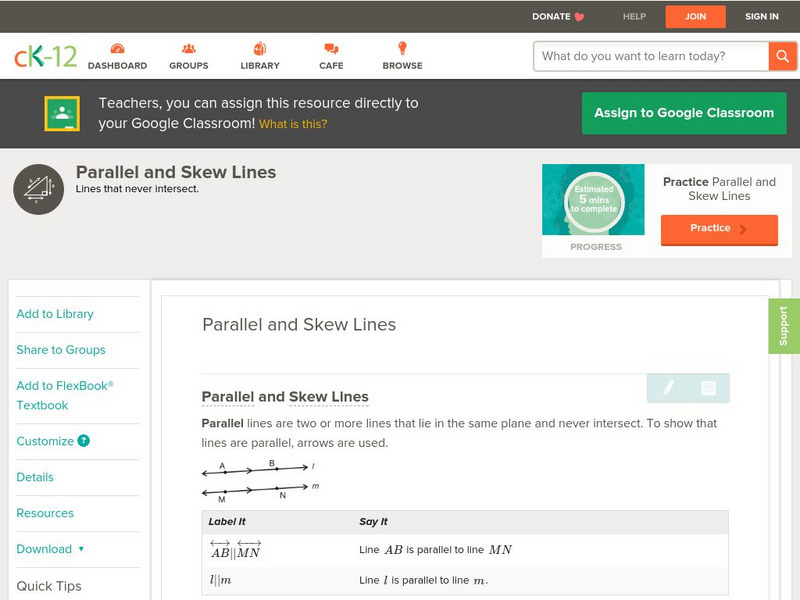Open the "What is this?" link

coord(293,124)
